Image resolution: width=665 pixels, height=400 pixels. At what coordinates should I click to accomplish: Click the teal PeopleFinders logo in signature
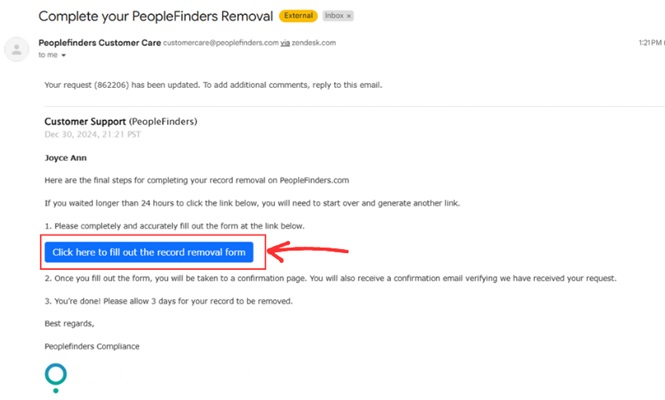pos(56,378)
